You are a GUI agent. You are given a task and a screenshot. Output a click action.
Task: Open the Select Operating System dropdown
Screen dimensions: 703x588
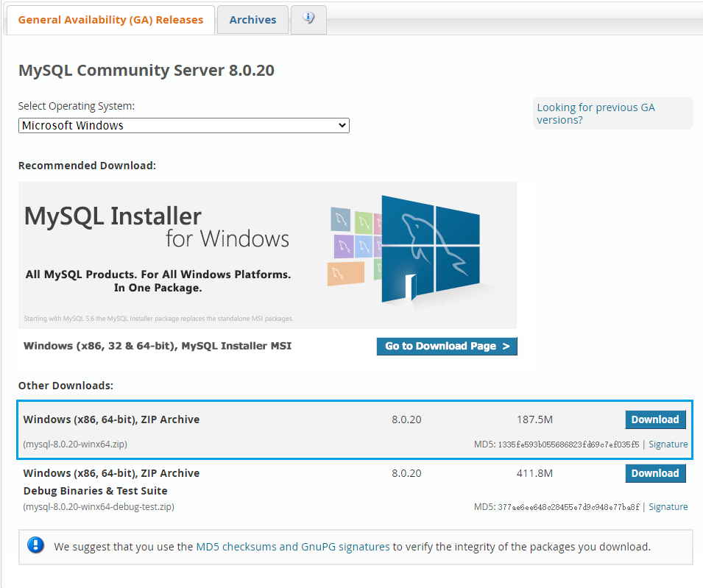[x=184, y=126]
